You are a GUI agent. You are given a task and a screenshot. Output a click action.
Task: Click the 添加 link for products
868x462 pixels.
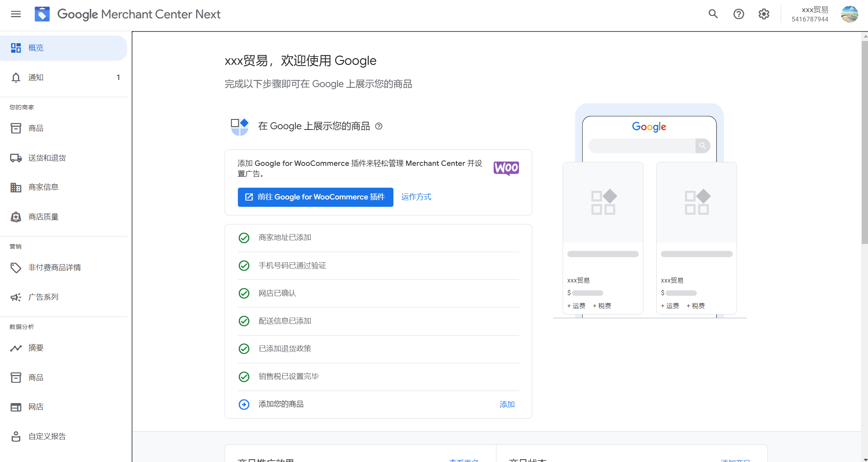[507, 405]
